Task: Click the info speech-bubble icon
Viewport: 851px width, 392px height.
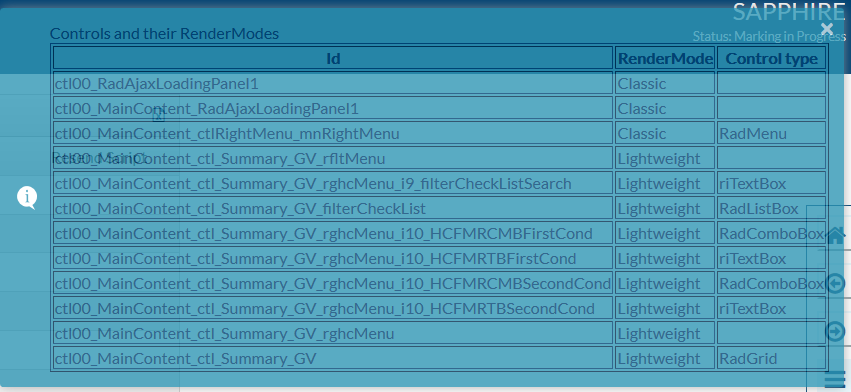Action: tap(27, 198)
